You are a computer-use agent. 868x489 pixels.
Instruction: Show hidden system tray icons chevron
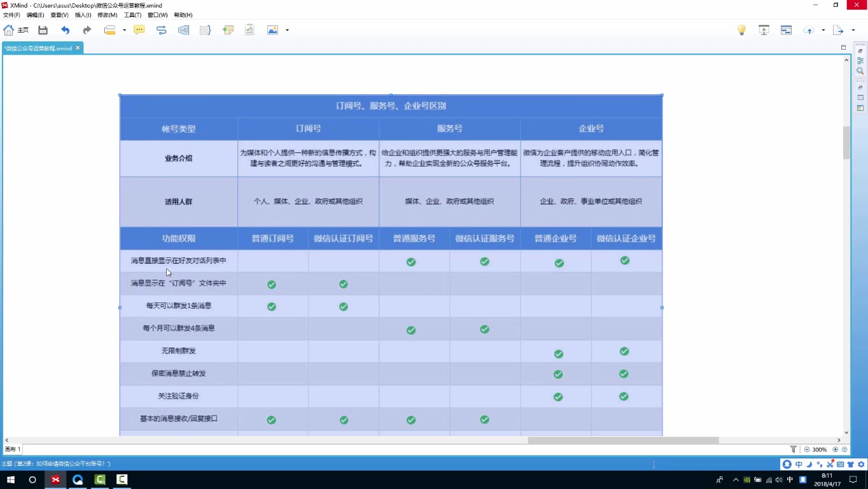coord(736,479)
